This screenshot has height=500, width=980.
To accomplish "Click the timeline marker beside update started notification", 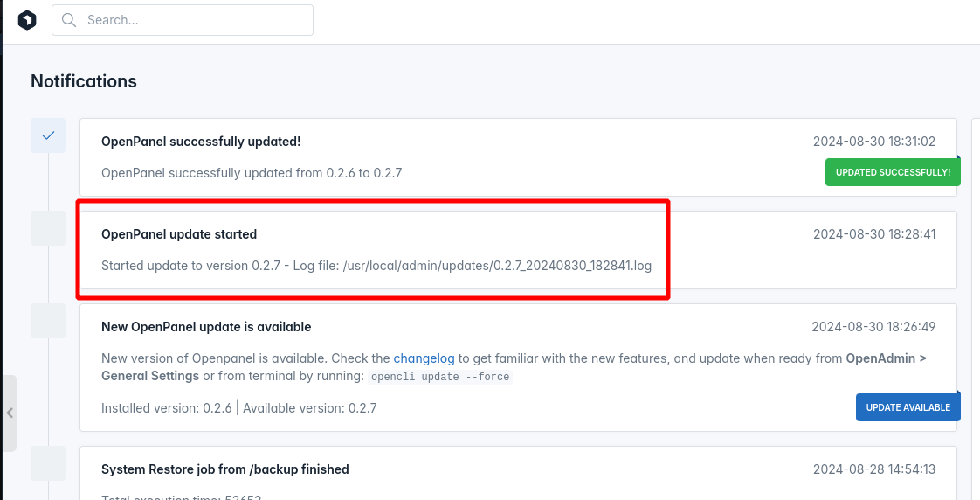I will click(48, 228).
